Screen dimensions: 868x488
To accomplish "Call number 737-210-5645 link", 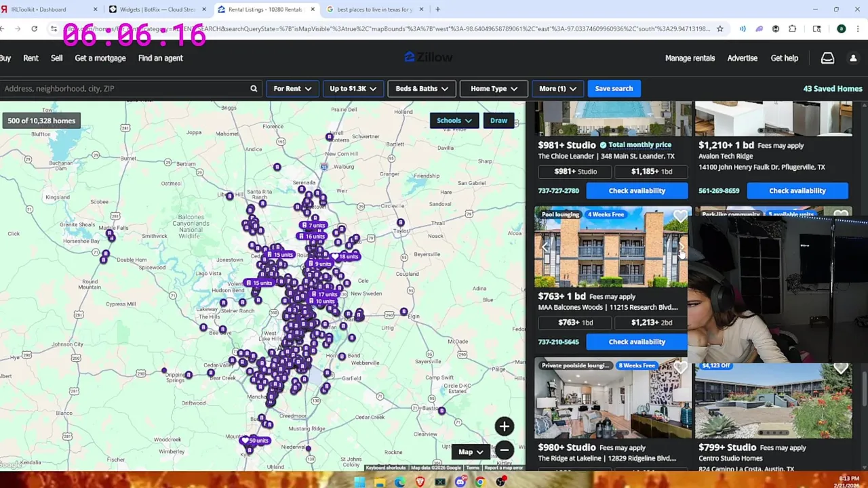I will click(x=558, y=342).
